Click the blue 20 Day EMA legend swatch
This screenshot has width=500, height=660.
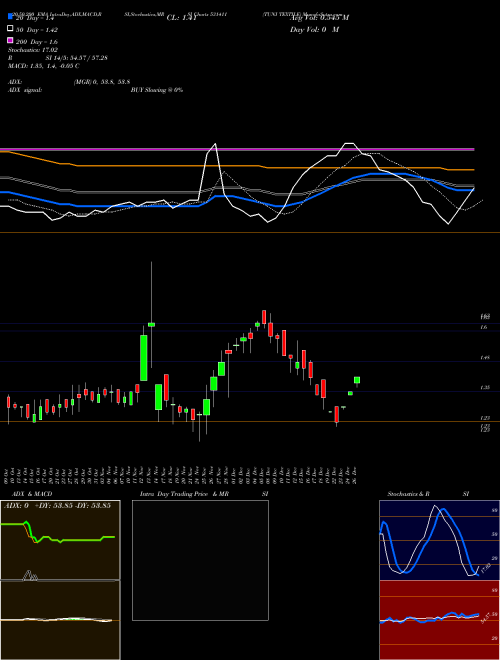(10, 16)
